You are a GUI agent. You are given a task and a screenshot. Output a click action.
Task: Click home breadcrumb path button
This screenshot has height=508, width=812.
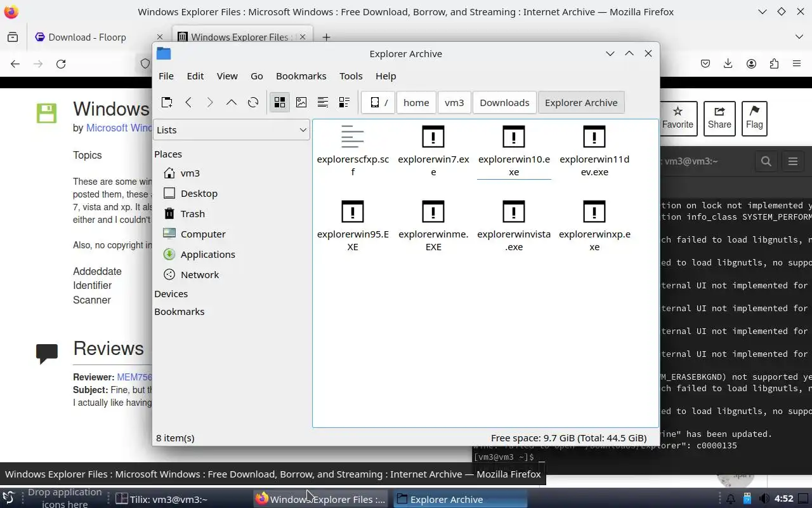[416, 102]
